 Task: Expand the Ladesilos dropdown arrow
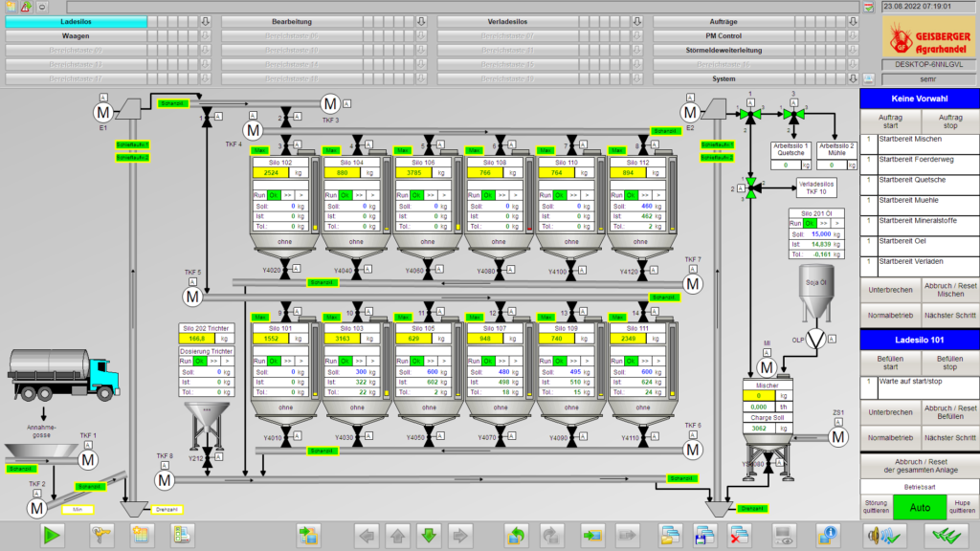pos(205,21)
